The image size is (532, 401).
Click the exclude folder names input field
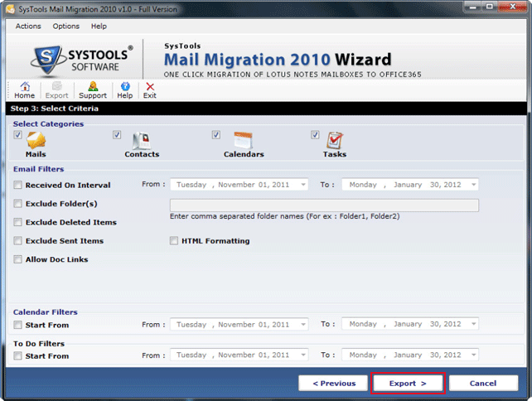tap(324, 205)
